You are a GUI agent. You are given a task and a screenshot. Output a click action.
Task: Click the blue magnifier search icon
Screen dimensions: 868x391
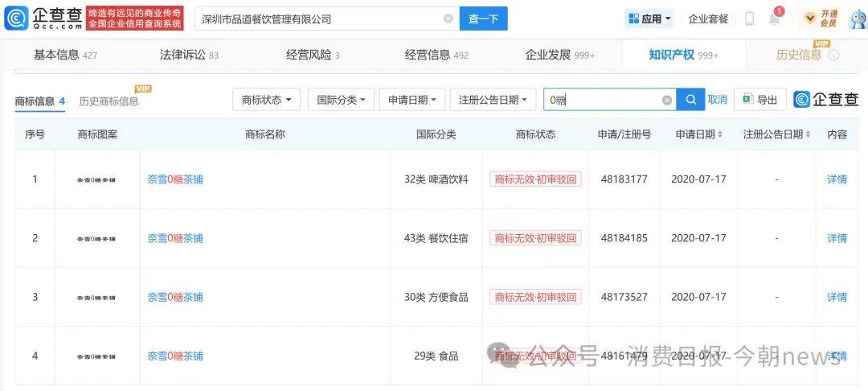pos(691,100)
